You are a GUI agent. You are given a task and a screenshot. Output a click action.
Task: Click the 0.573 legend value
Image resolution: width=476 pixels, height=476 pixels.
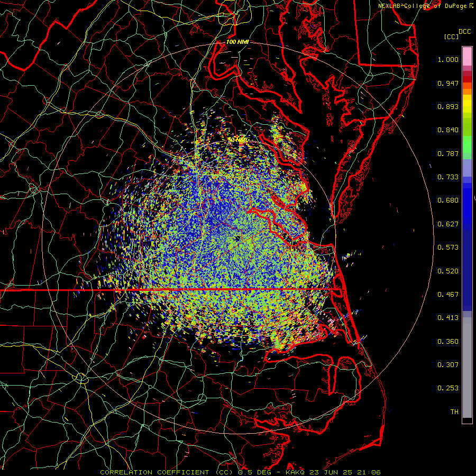(x=448, y=248)
